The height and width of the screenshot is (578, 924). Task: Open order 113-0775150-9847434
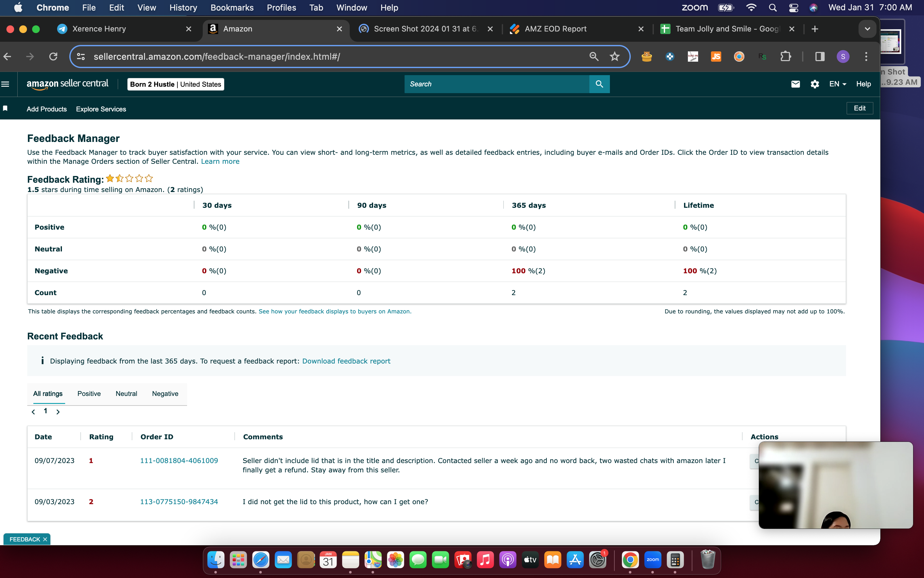(x=179, y=502)
